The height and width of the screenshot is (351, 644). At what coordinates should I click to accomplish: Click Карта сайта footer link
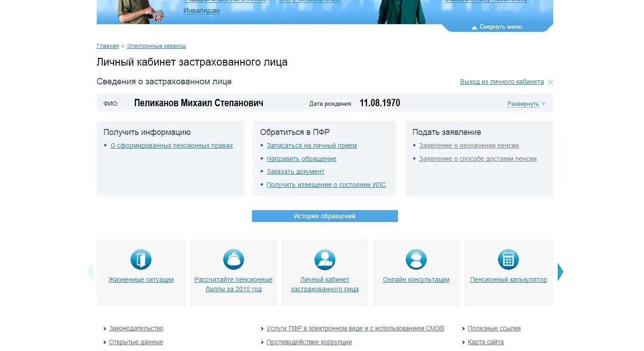[x=486, y=342]
